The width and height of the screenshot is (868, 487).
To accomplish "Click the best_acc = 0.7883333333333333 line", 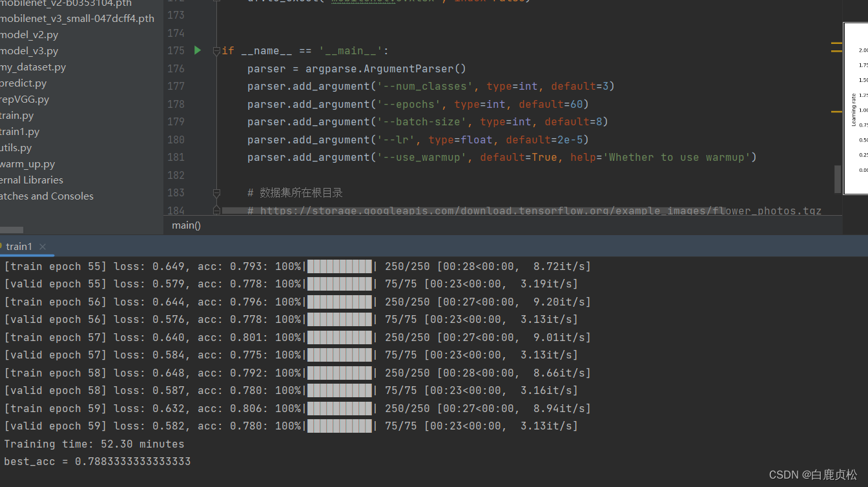I will [x=98, y=461].
